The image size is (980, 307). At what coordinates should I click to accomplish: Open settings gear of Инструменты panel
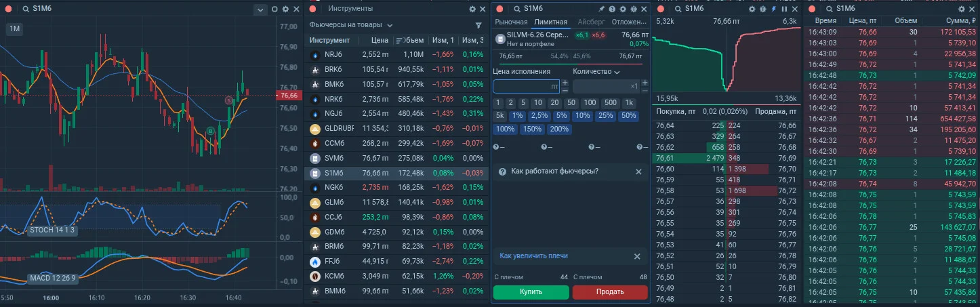472,9
